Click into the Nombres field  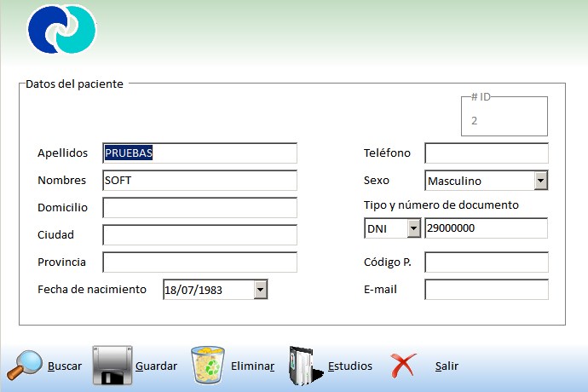point(199,181)
